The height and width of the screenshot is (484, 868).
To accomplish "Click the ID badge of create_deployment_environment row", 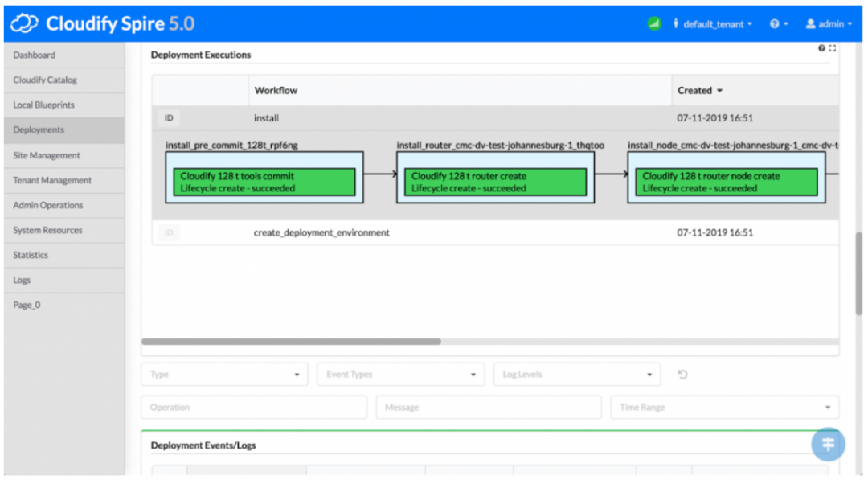I will click(x=169, y=232).
